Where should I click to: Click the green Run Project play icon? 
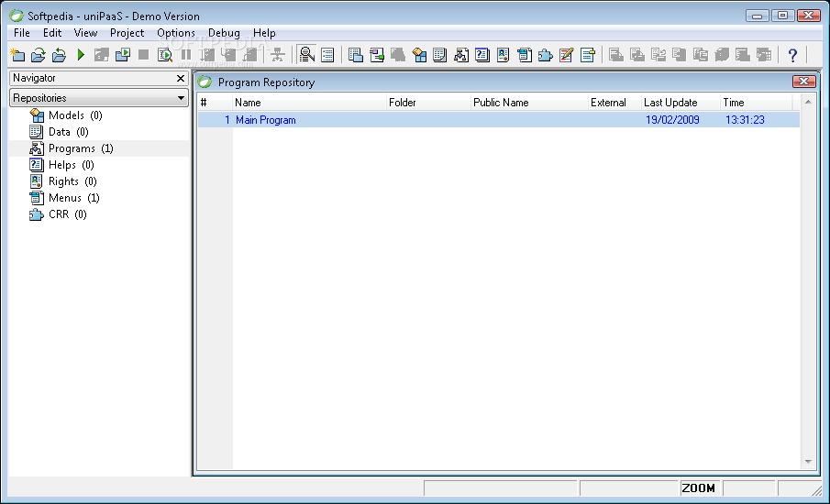(x=81, y=54)
